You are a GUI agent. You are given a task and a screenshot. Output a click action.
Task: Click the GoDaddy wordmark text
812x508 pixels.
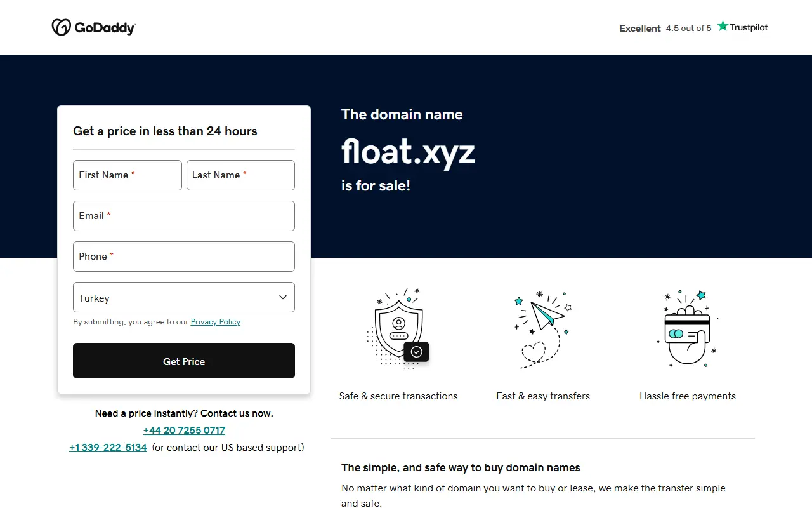pyautogui.click(x=105, y=28)
